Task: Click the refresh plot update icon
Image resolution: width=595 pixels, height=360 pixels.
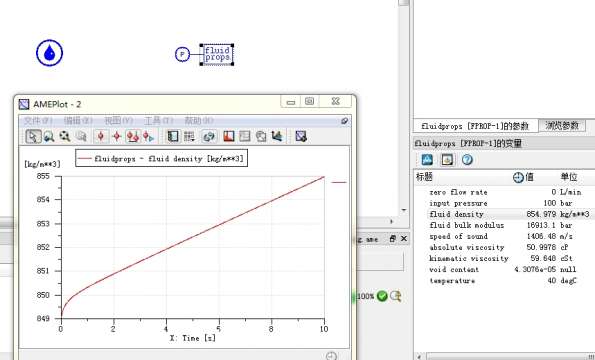Action: click(x=208, y=136)
